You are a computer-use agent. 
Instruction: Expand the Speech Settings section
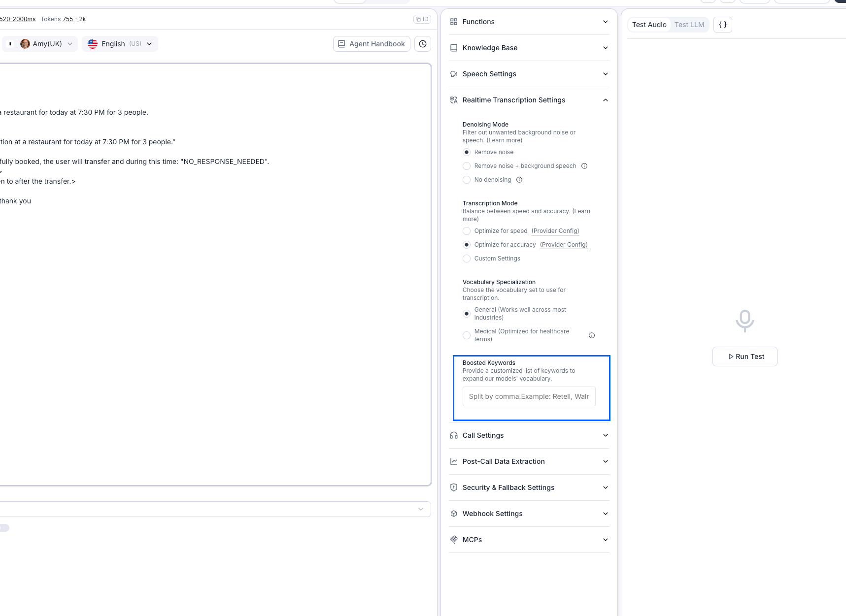click(x=529, y=74)
